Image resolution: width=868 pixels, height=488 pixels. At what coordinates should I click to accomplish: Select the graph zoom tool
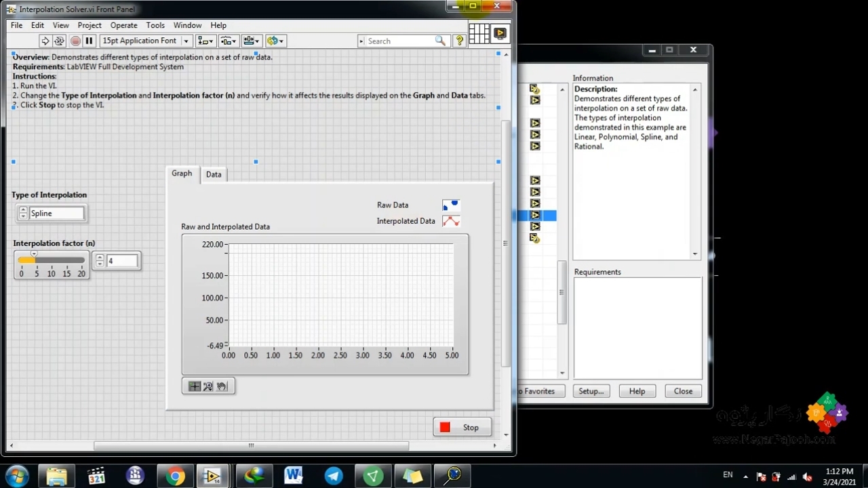coord(208,386)
